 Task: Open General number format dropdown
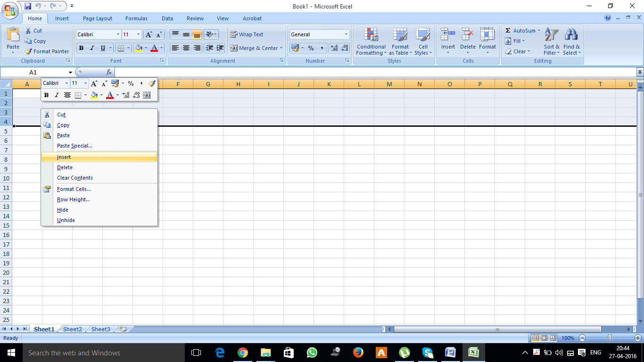(346, 34)
